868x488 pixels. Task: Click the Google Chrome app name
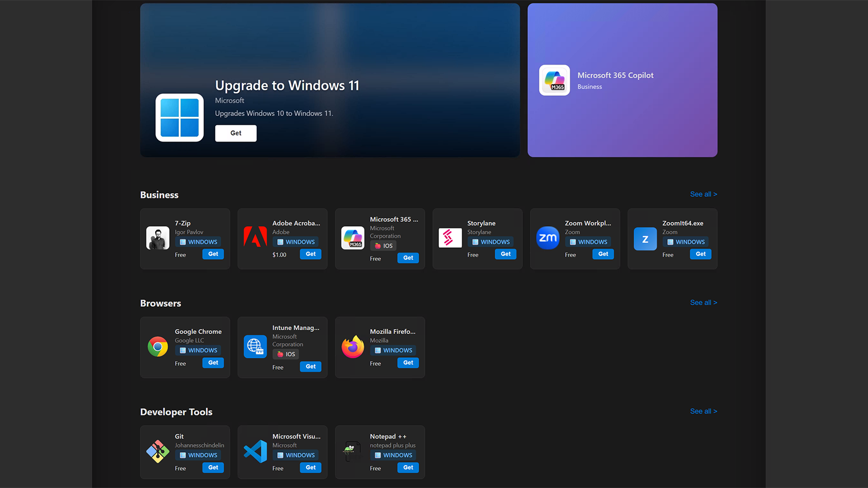(x=198, y=332)
